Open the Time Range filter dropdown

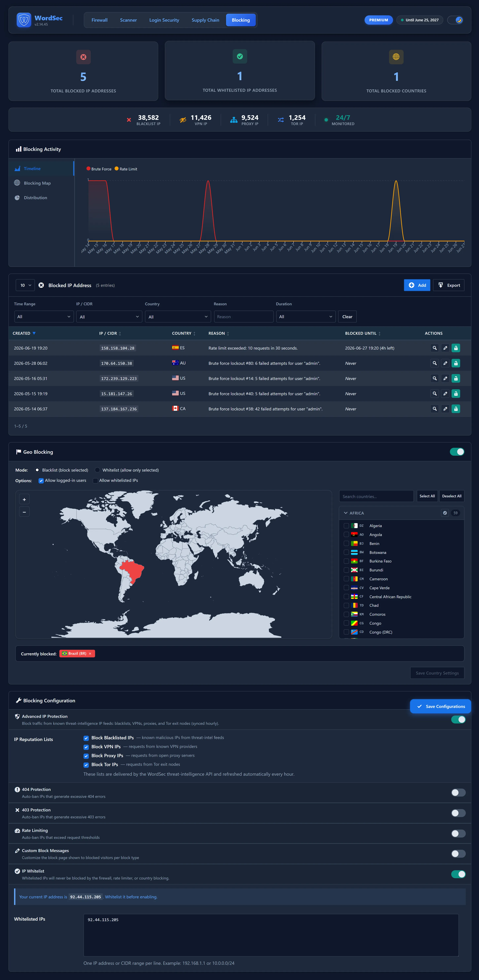44,317
